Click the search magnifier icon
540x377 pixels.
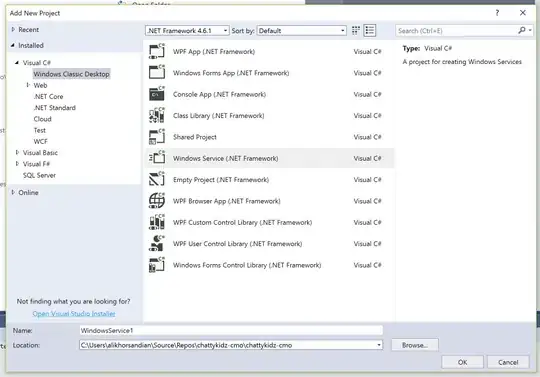pos(522,31)
